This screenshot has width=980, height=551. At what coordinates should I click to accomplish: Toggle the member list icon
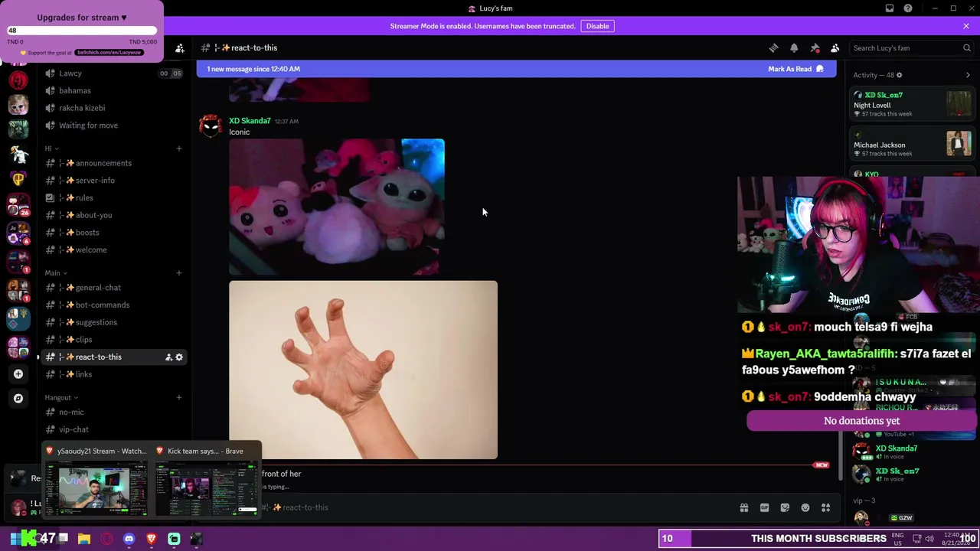pos(835,47)
